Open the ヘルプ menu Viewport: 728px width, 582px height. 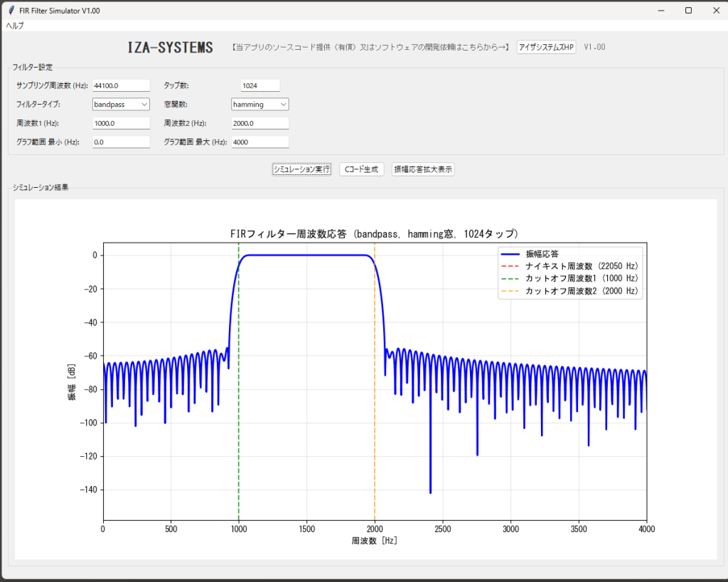[15, 26]
